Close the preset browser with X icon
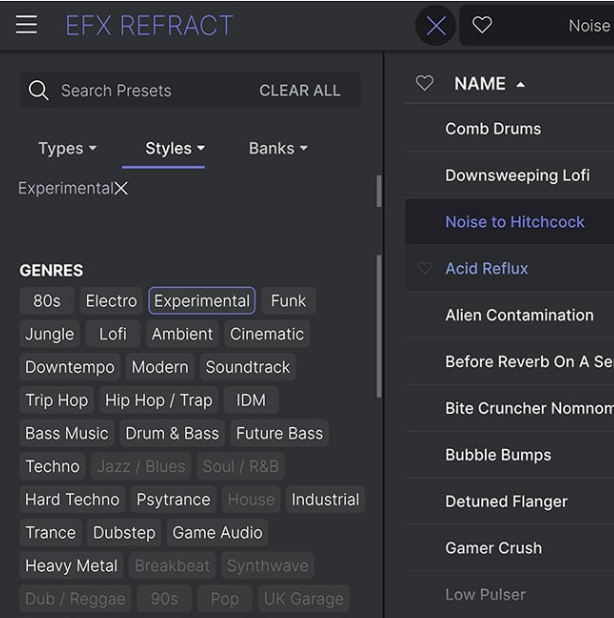 [436, 26]
